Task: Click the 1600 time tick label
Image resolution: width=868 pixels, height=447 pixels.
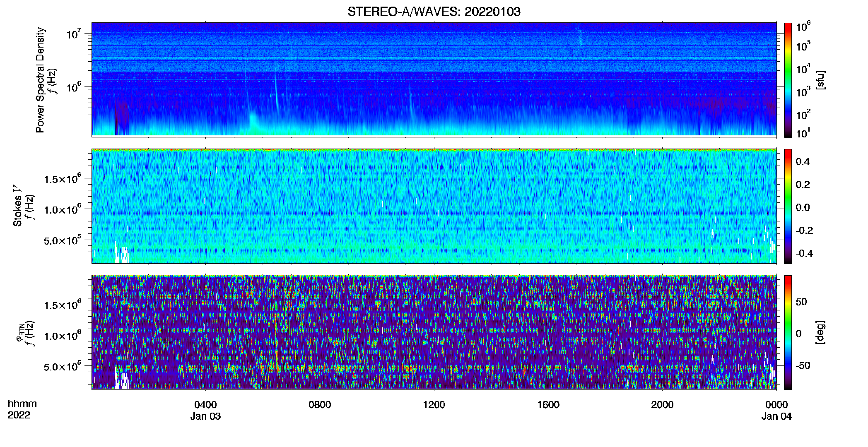Action: (548, 405)
